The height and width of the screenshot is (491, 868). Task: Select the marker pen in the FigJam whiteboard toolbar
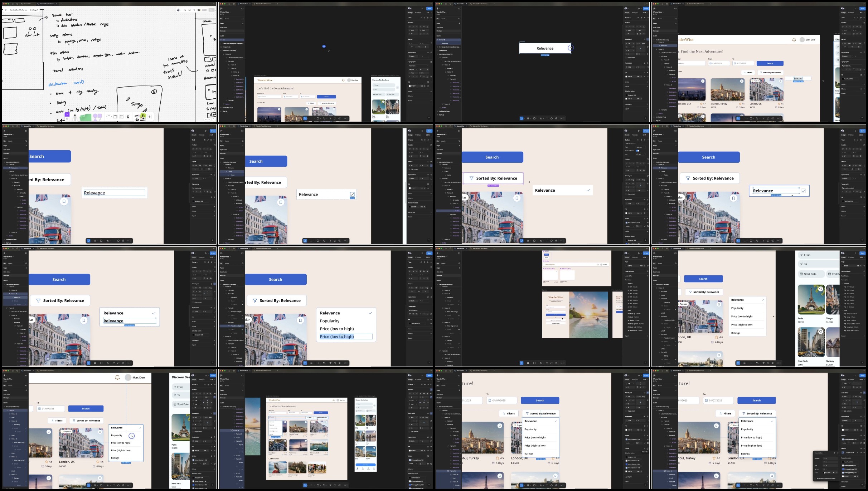[75, 118]
